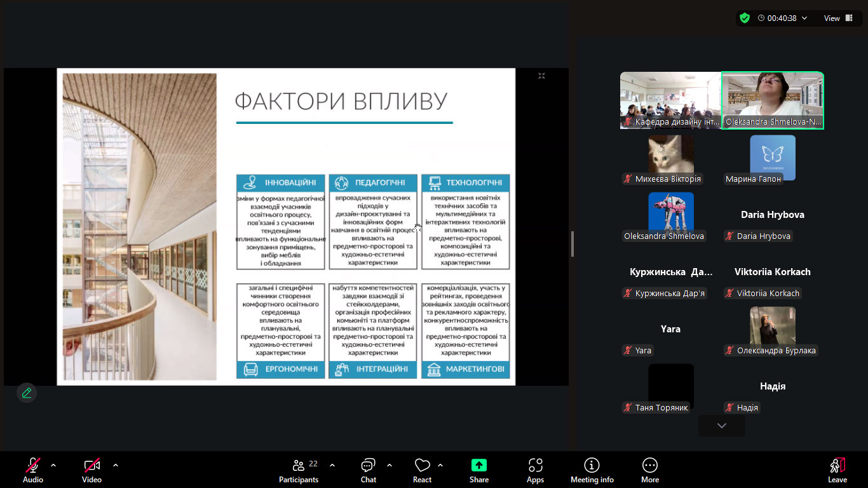Click the green Share screen button
The height and width of the screenshot is (488, 868).
[478, 470]
